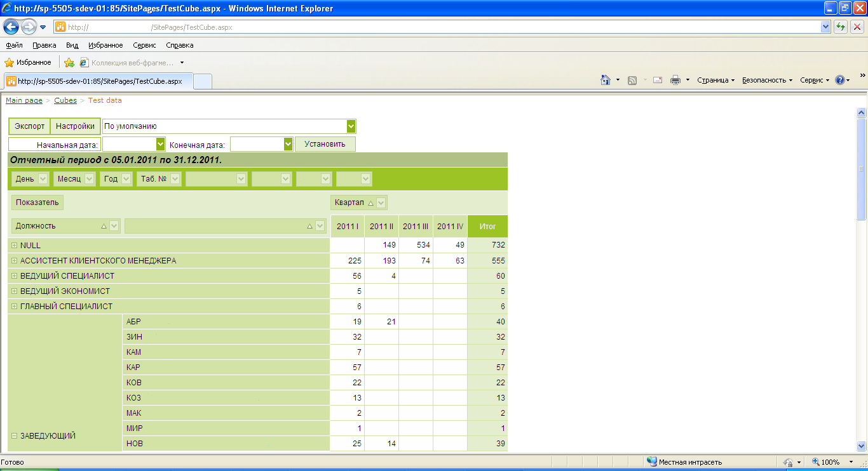The height and width of the screenshot is (471, 868).
Task: Open the Вид menu
Action: (x=72, y=45)
